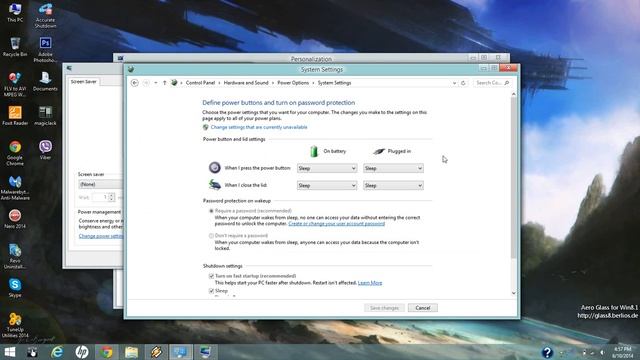Select Require a password radio button
The height and width of the screenshot is (360, 640).
coord(211,211)
